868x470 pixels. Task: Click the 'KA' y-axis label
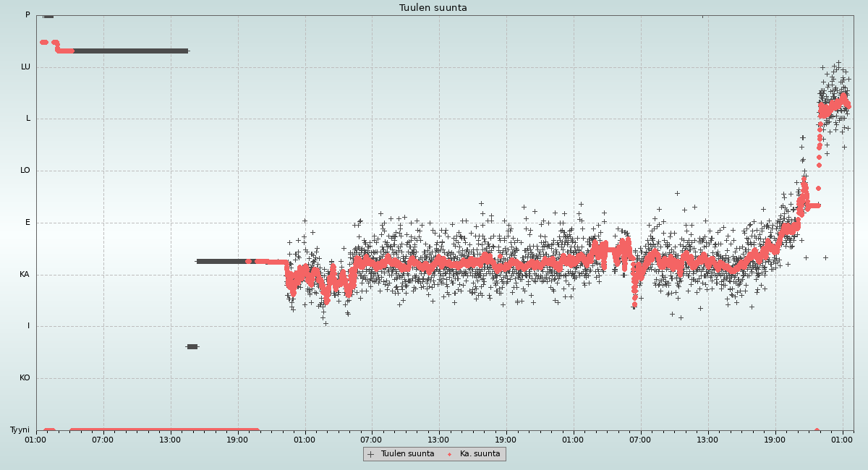[x=25, y=275]
